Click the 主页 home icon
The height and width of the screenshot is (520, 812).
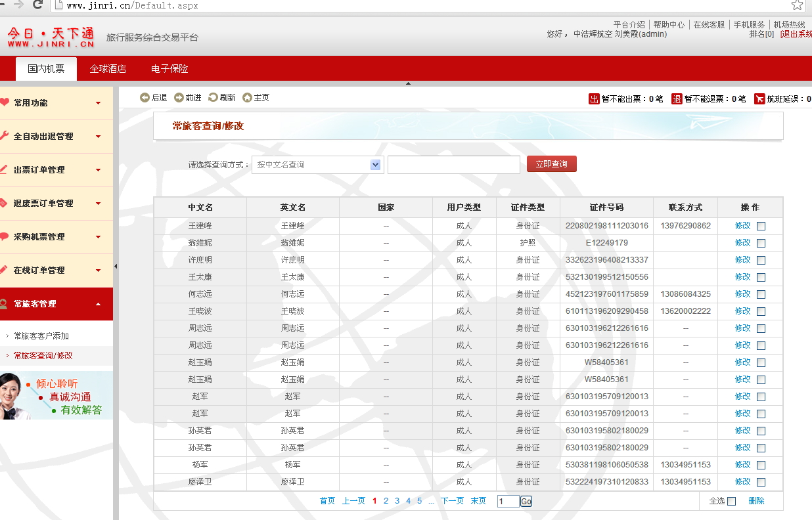click(247, 98)
